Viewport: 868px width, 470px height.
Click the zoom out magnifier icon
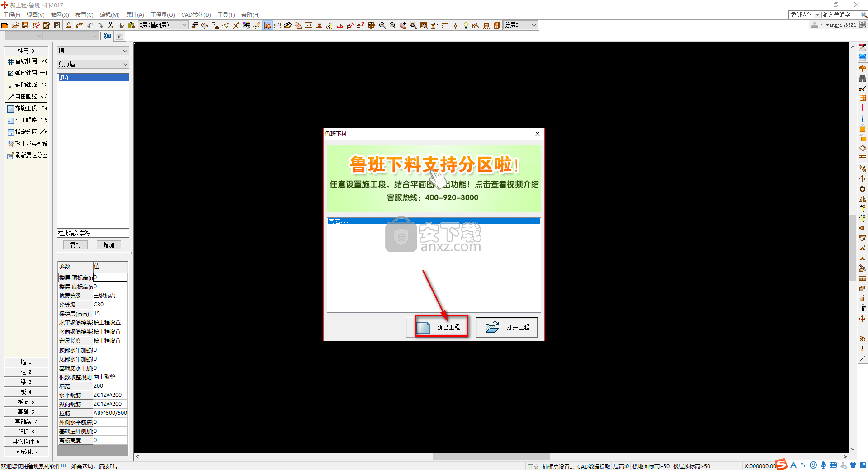pyautogui.click(x=393, y=25)
